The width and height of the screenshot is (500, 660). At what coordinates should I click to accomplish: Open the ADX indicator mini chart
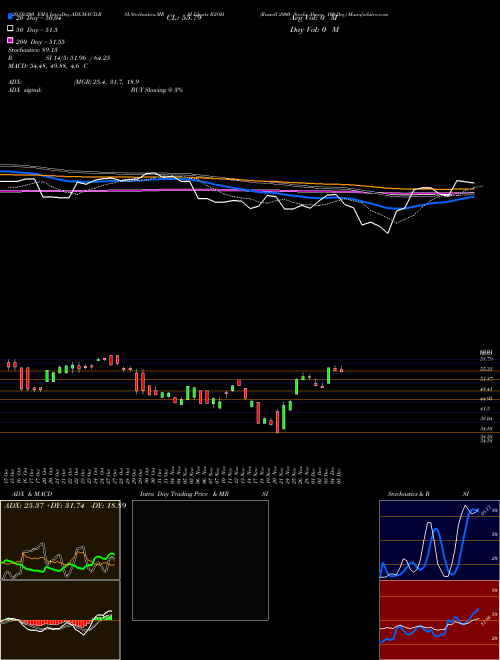coord(60,540)
